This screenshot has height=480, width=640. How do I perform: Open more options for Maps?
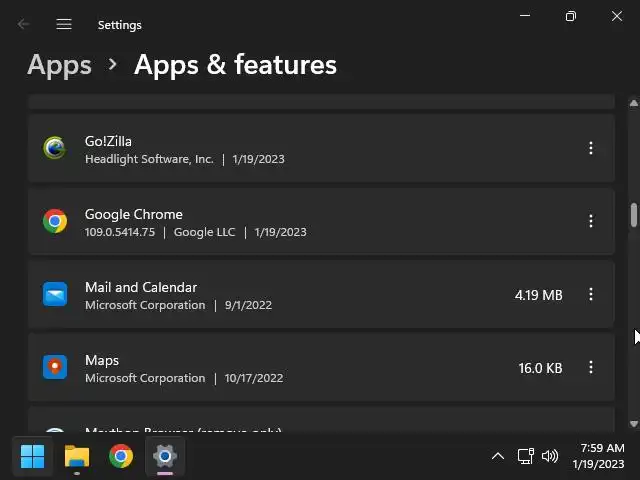point(591,367)
